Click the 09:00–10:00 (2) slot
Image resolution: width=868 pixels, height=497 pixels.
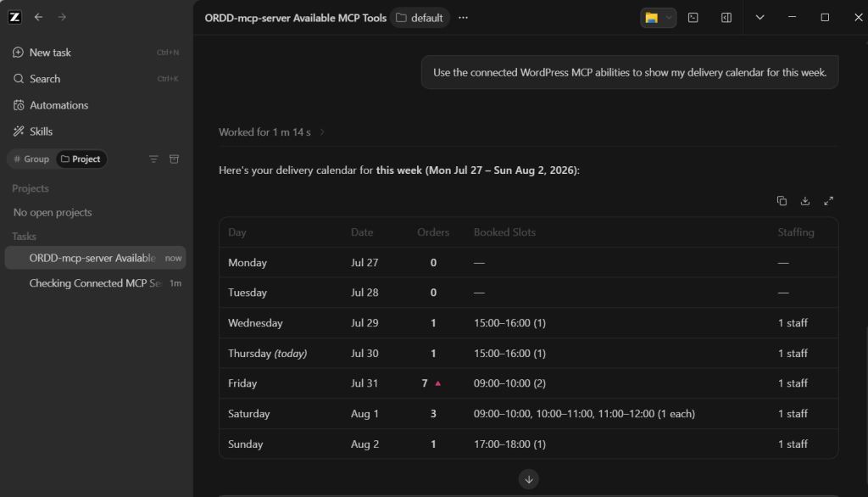tap(509, 383)
